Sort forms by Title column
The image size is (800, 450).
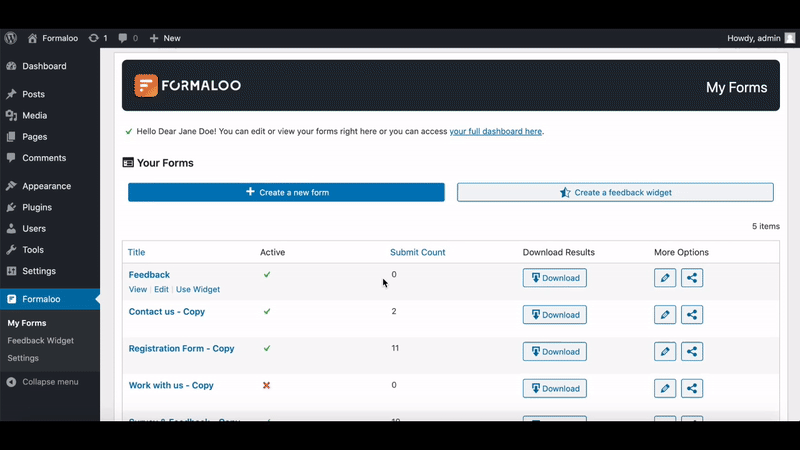[136, 252]
